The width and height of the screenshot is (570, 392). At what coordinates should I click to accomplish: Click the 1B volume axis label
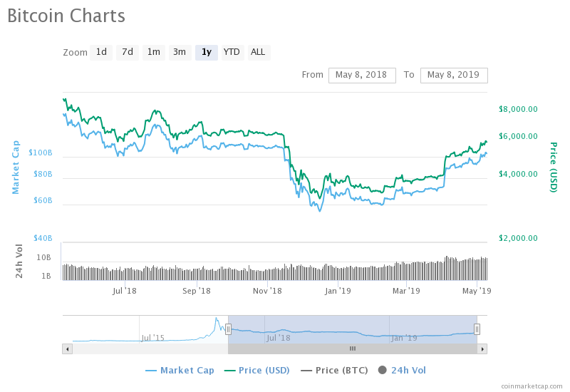click(46, 276)
